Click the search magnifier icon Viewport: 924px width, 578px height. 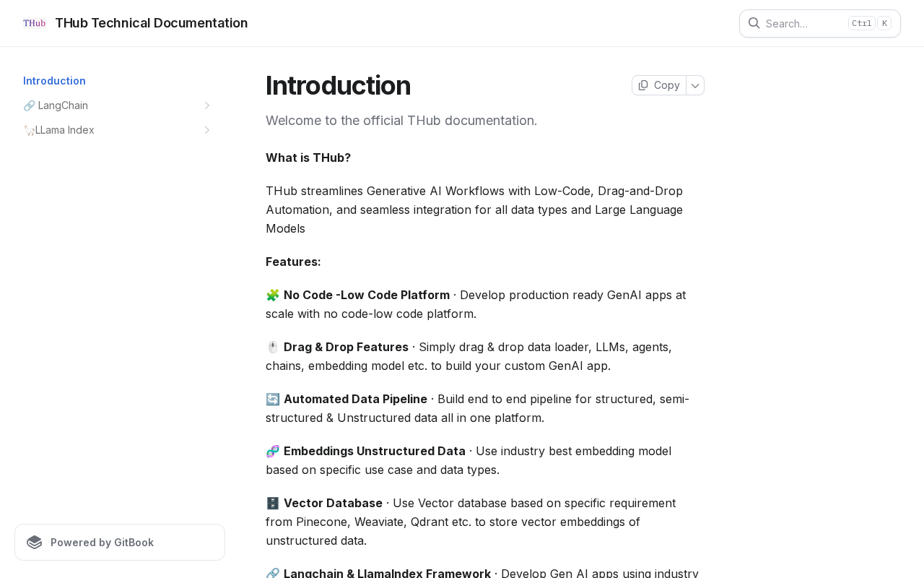click(x=754, y=23)
